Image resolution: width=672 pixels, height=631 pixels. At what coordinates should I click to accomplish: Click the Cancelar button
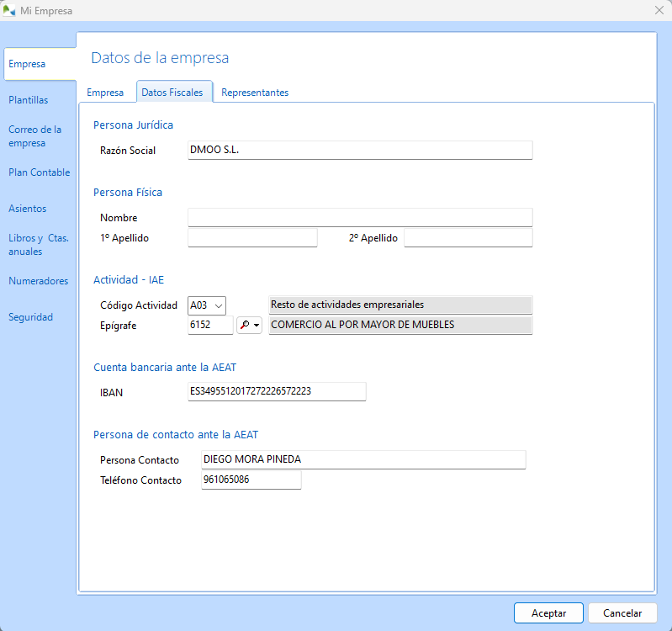pyautogui.click(x=622, y=613)
